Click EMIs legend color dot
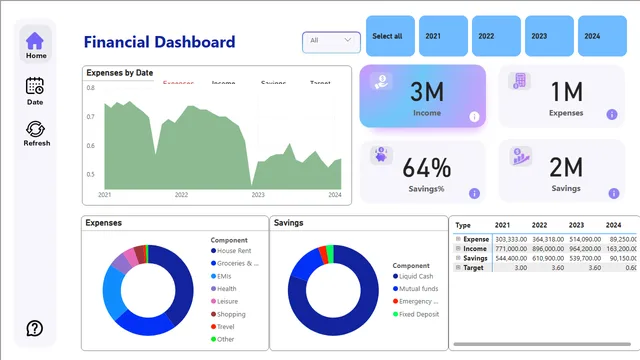The height and width of the screenshot is (360, 640). [213, 276]
